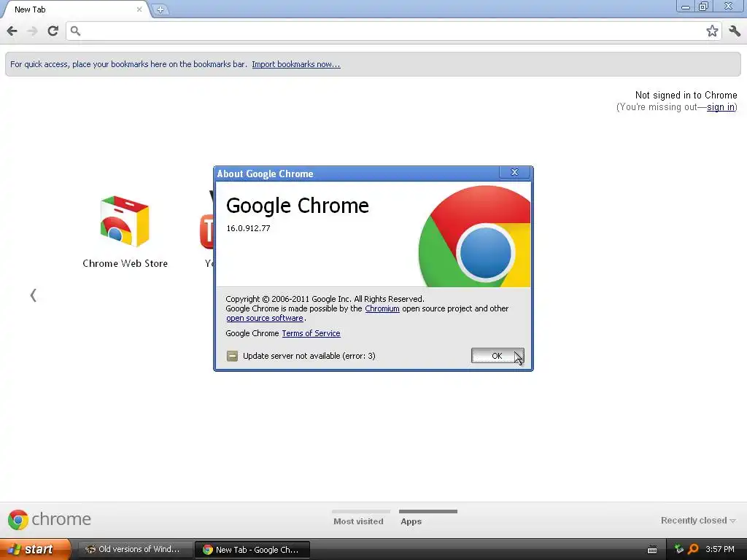The width and height of the screenshot is (747, 560).
Task: Click the forward navigation arrow
Action: pyautogui.click(x=32, y=31)
